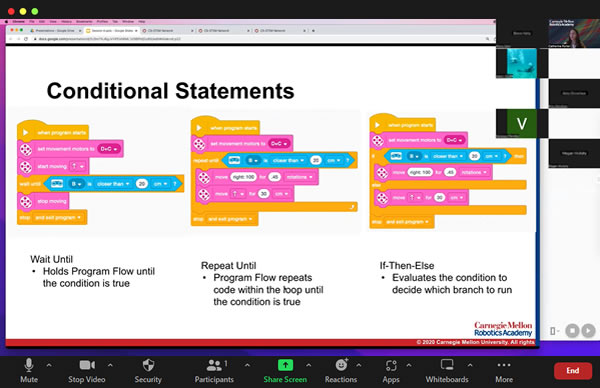600x388 pixels.
Task: Click the red End meeting button
Action: 573,370
